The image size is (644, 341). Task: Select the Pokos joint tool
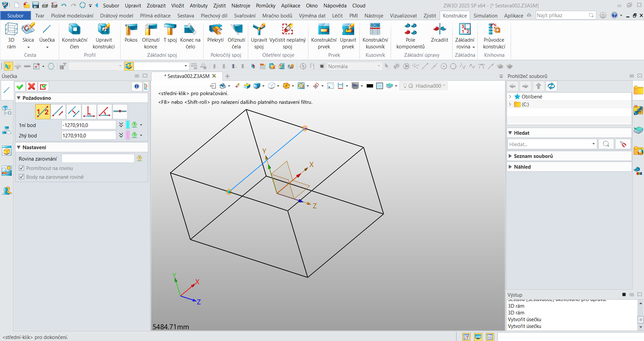131,33
